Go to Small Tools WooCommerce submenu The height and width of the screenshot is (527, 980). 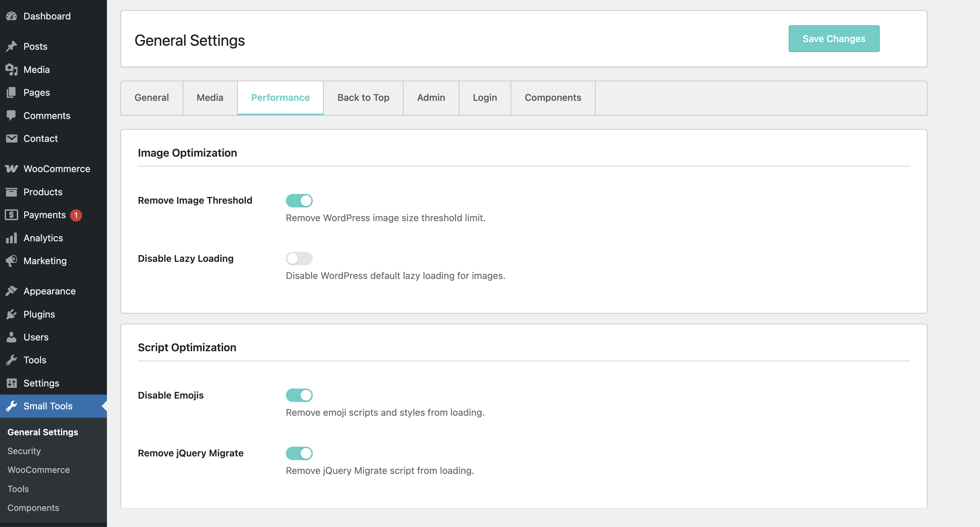click(x=38, y=470)
